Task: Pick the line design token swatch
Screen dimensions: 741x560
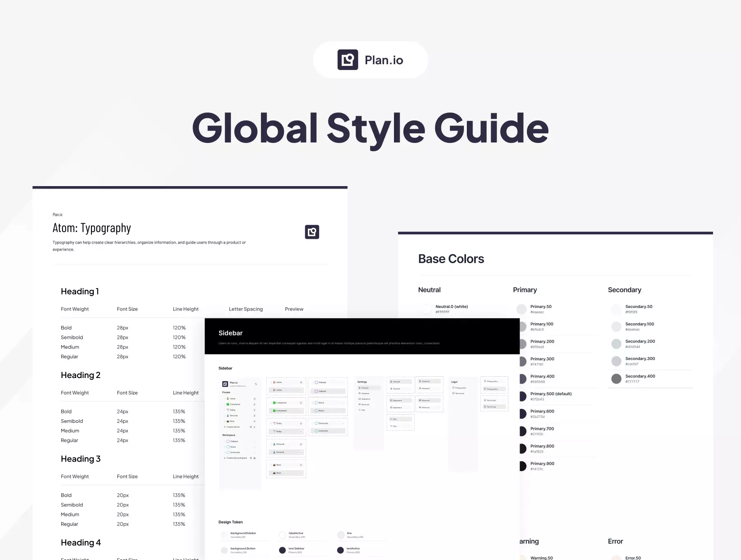Action: (x=341, y=535)
